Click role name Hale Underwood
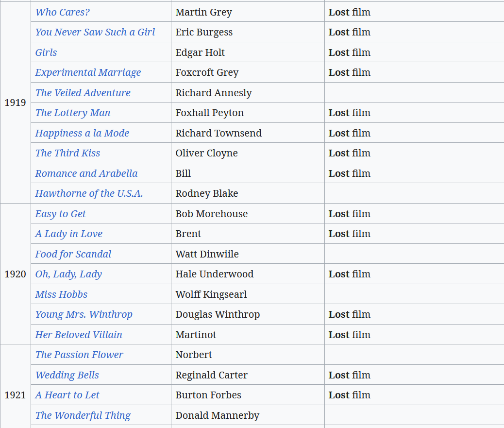The height and width of the screenshot is (428, 504). [x=215, y=274]
